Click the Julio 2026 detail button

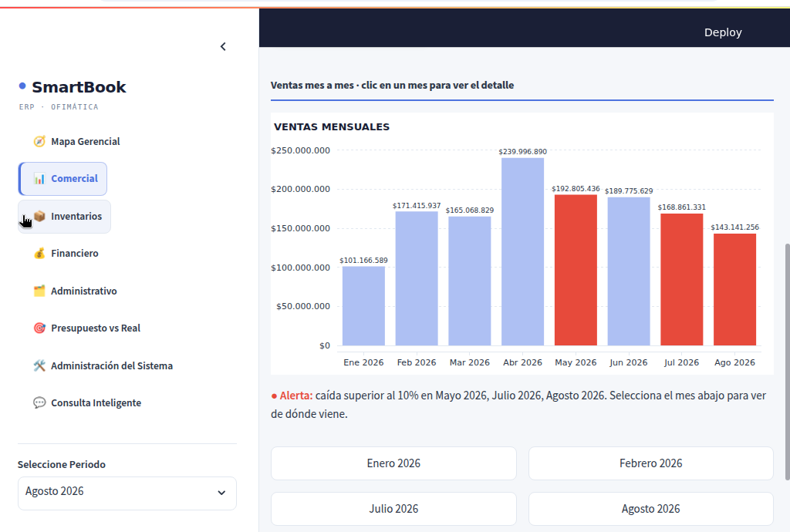[x=393, y=509]
